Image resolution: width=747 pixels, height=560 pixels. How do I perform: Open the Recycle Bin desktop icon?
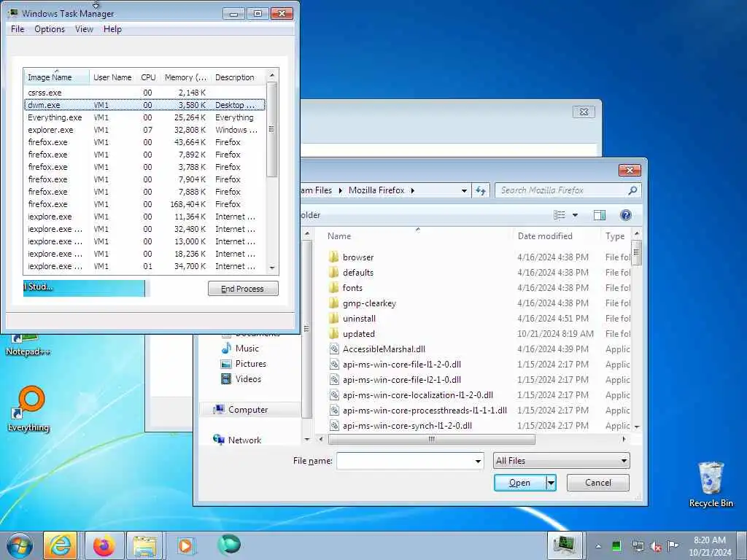click(711, 484)
